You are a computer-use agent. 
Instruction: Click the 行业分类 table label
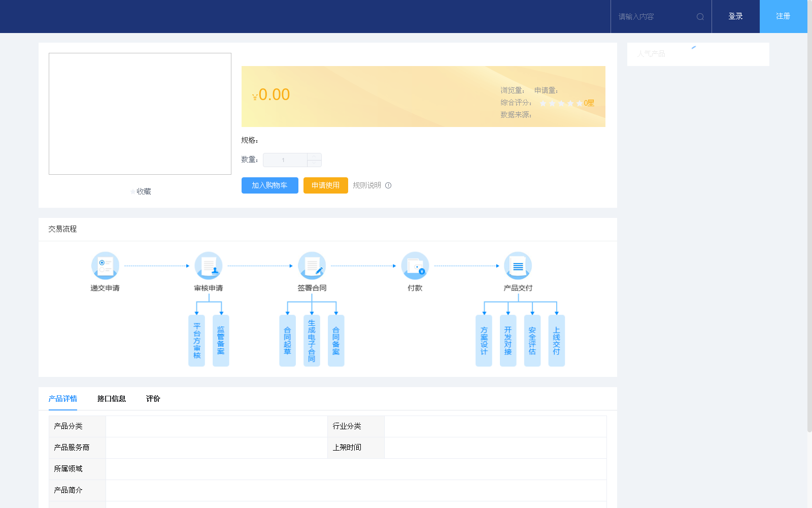347,426
